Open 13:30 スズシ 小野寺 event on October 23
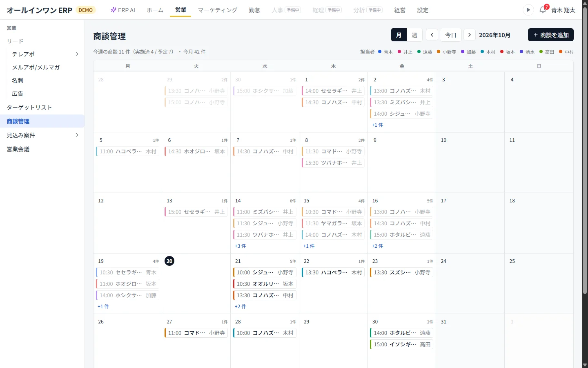 pyautogui.click(x=402, y=272)
